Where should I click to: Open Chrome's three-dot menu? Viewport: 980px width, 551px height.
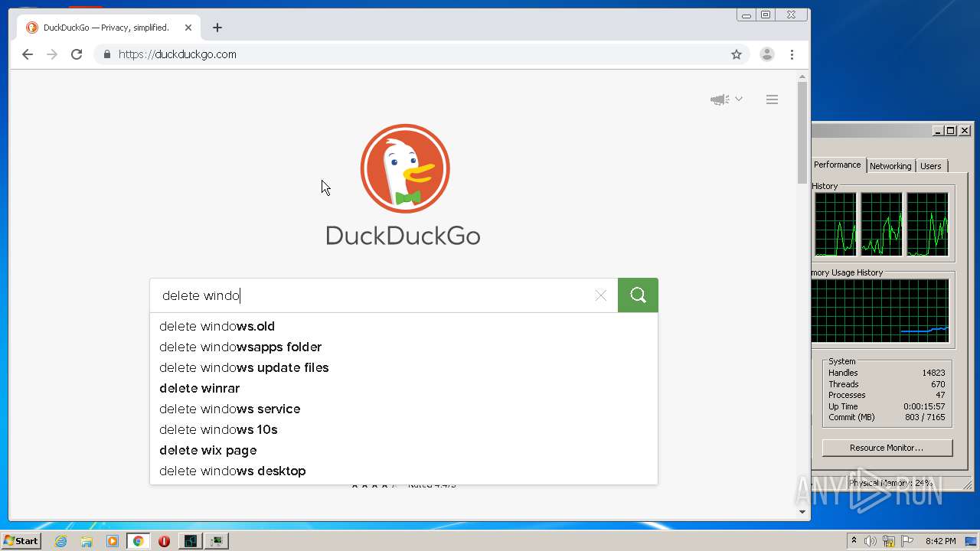tap(792, 54)
